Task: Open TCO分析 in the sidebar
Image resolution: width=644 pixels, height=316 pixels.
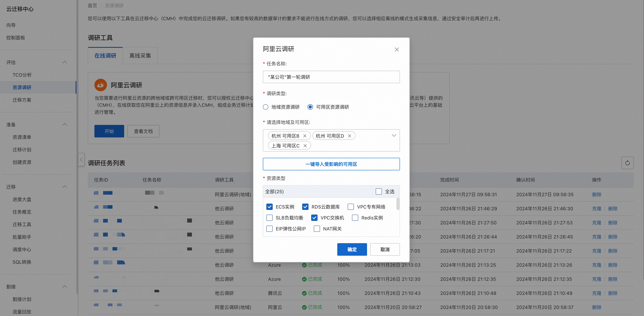Action: [22, 75]
